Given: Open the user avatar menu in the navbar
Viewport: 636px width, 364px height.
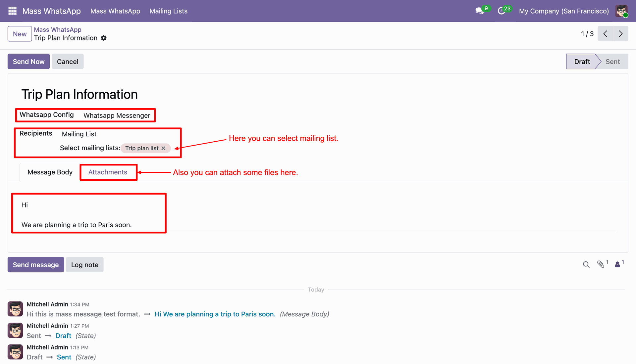Looking at the screenshot, I should click(x=621, y=11).
